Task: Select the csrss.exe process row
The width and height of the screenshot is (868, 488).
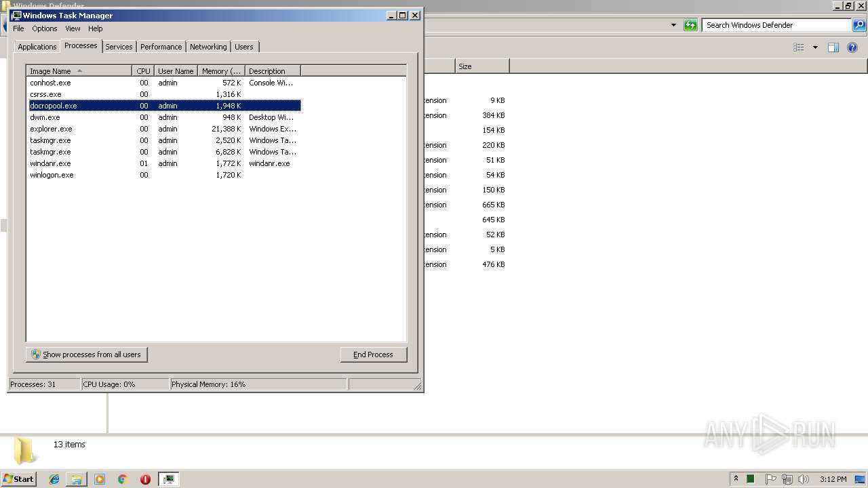Action: tap(164, 94)
